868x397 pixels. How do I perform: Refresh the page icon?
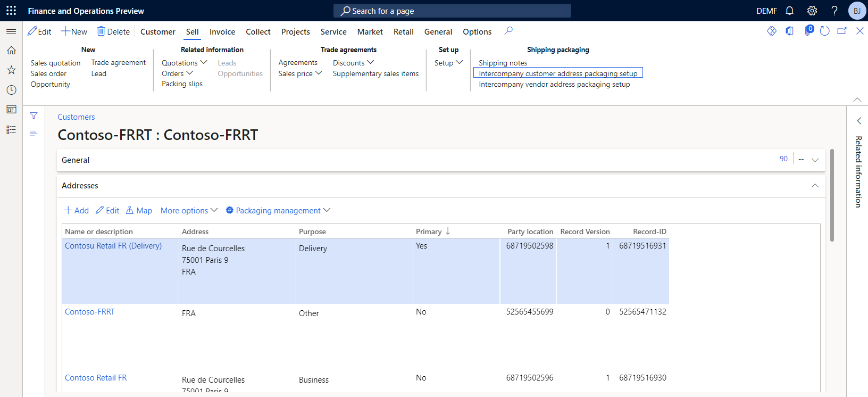click(824, 31)
